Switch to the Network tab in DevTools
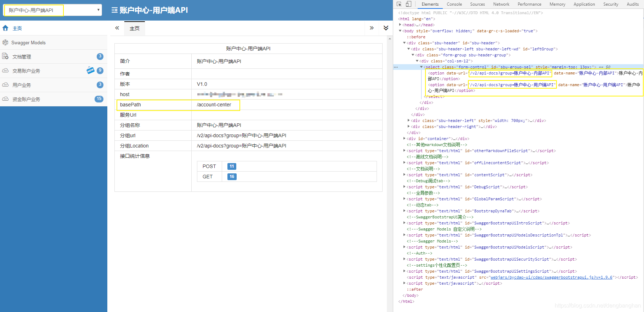The width and height of the screenshot is (644, 312). pyautogui.click(x=501, y=4)
